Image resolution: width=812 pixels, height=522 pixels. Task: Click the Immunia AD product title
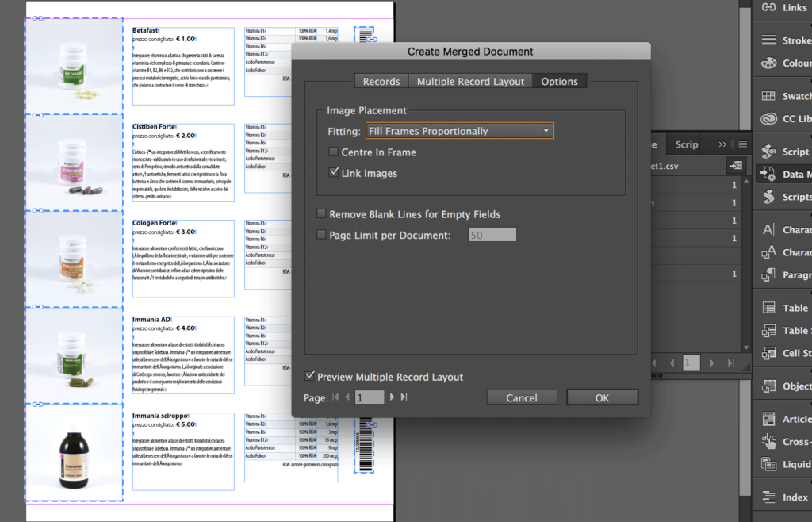point(151,320)
